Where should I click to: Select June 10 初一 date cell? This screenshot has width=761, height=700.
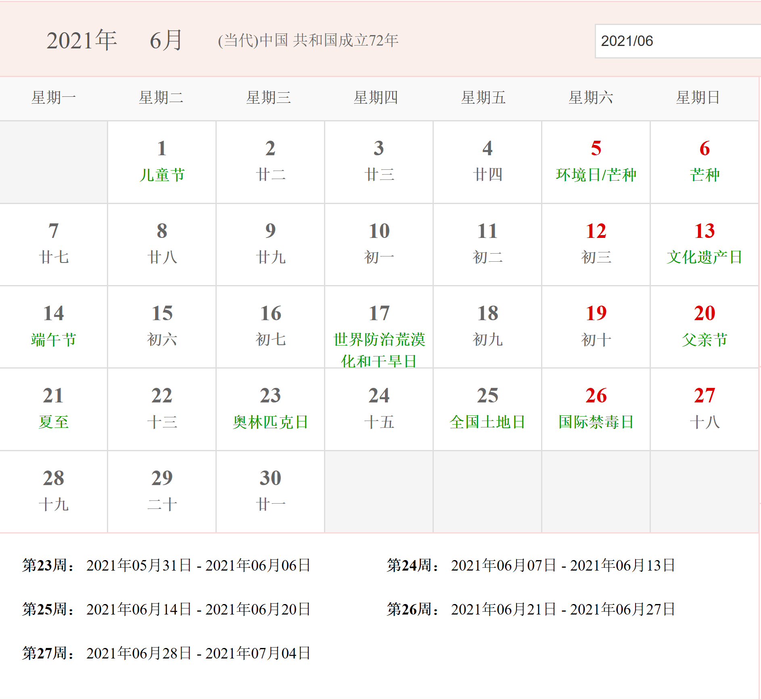pyautogui.click(x=379, y=245)
